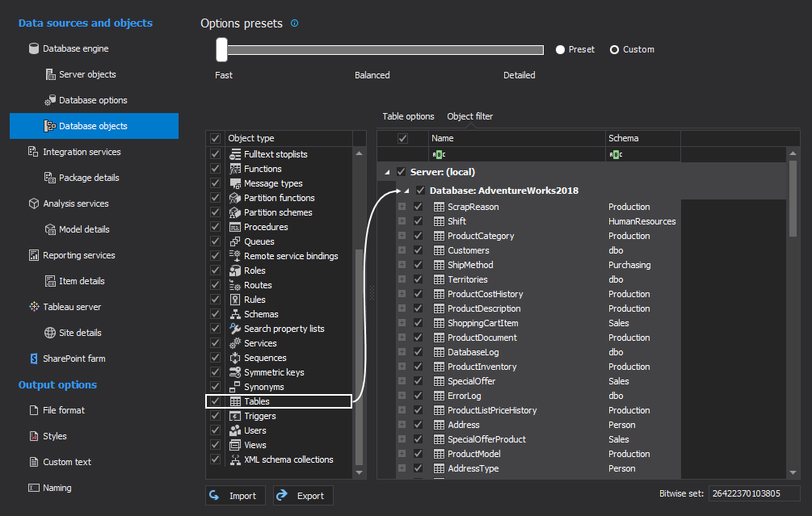Viewport: 812px width, 516px height.
Task: Click the Reporting services icon
Action: [34, 255]
